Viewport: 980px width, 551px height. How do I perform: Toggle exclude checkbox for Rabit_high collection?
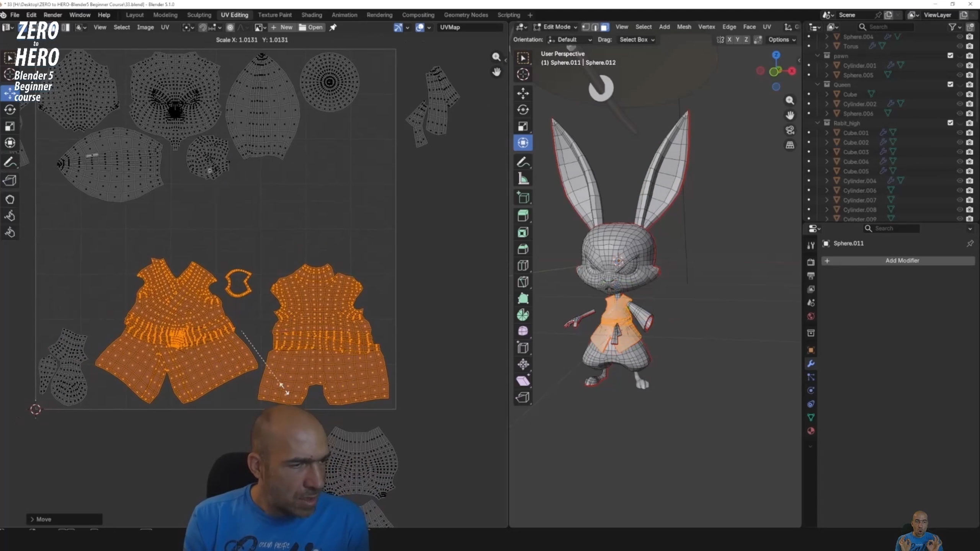[x=950, y=123]
